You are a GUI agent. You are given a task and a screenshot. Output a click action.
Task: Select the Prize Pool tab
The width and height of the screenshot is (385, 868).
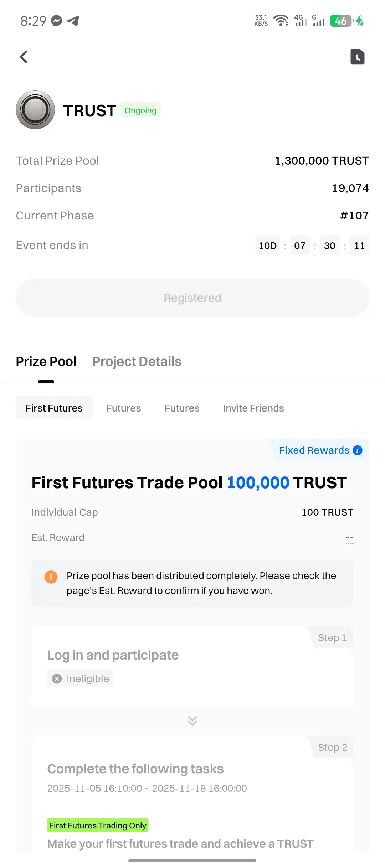tap(46, 362)
